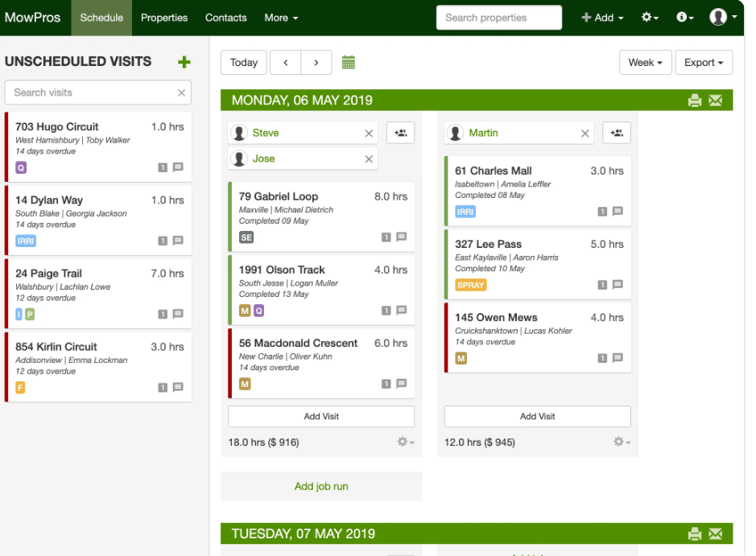The width and height of the screenshot is (756, 556).
Task: Switch to the Properties tab
Action: (x=163, y=17)
